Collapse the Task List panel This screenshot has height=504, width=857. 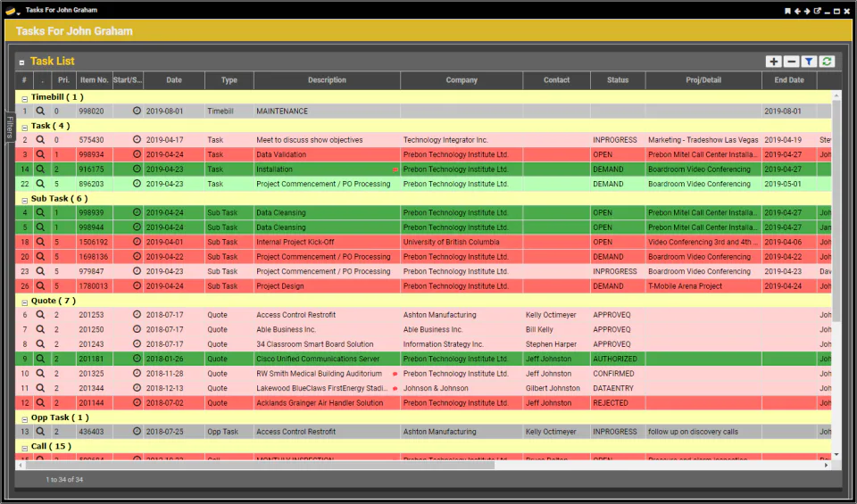coord(21,62)
